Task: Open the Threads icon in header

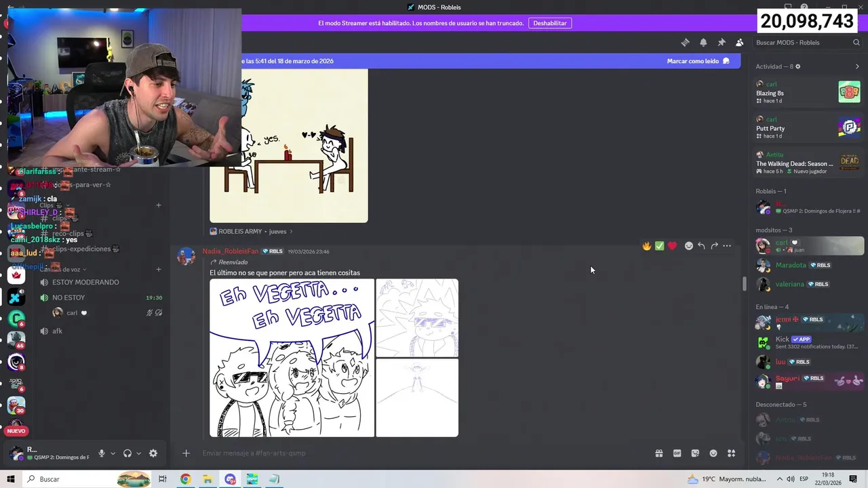Action: coord(685,42)
